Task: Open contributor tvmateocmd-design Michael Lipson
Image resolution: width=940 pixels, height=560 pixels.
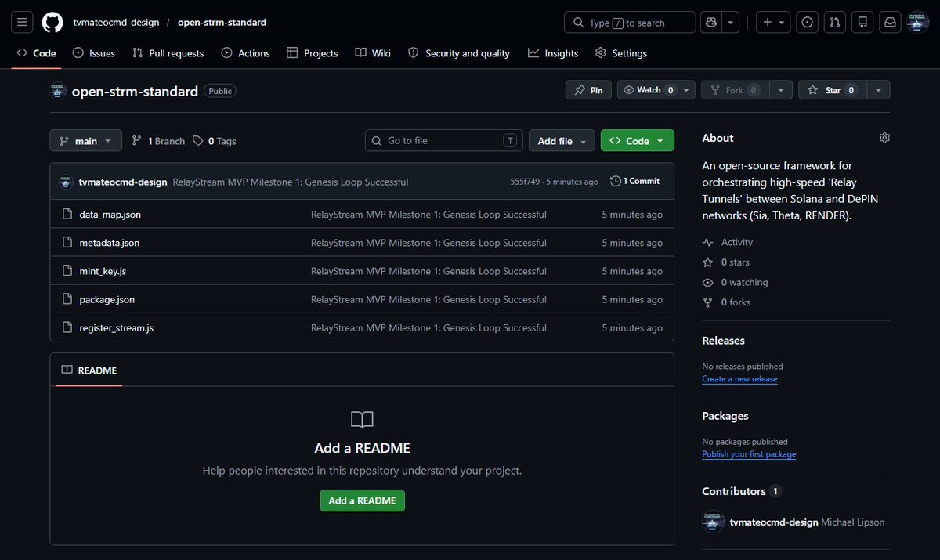Action: pos(794,522)
